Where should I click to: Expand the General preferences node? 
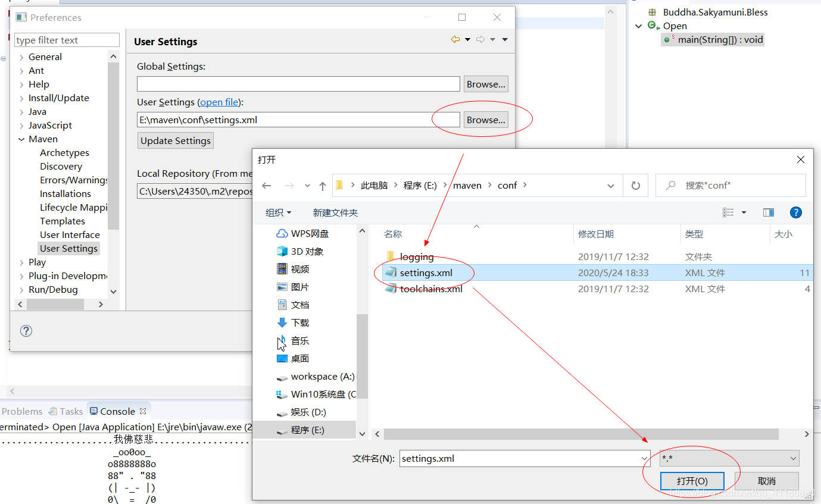[22, 57]
